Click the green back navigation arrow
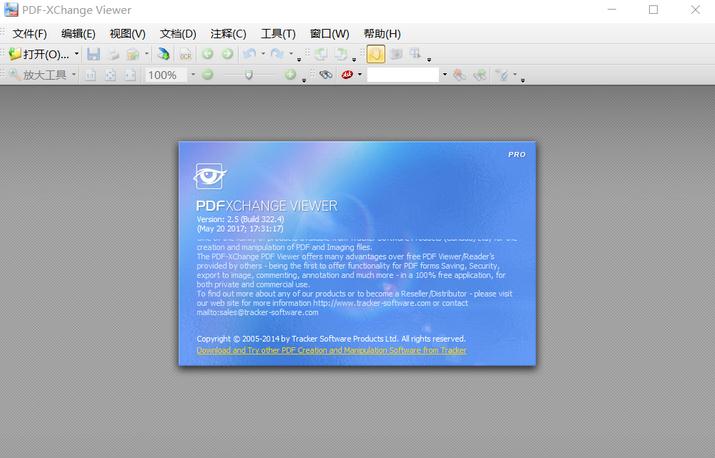Screen dimensions: 715x458 (x=207, y=54)
